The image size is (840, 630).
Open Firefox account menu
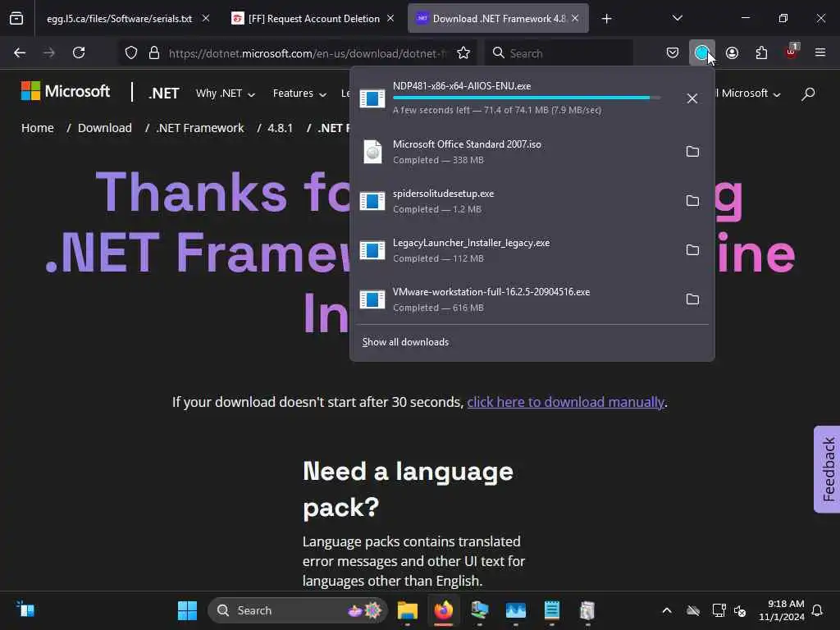click(x=732, y=53)
